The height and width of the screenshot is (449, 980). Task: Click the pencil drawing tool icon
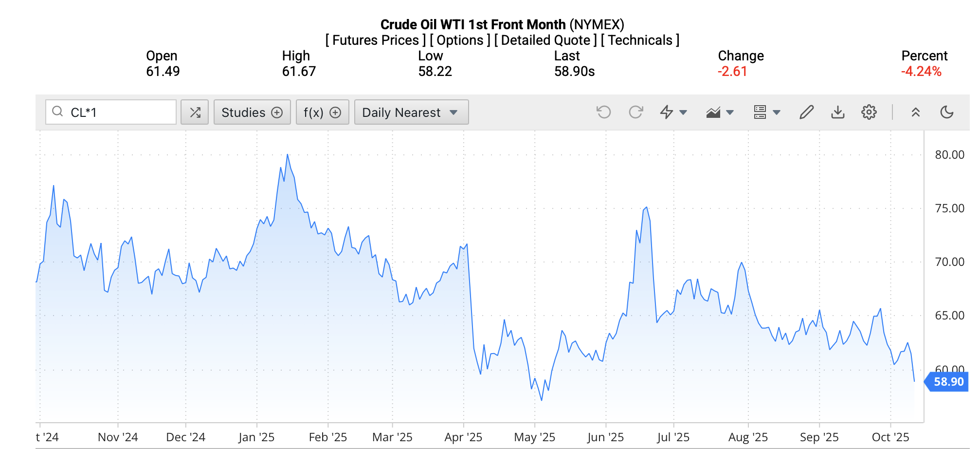tap(806, 112)
